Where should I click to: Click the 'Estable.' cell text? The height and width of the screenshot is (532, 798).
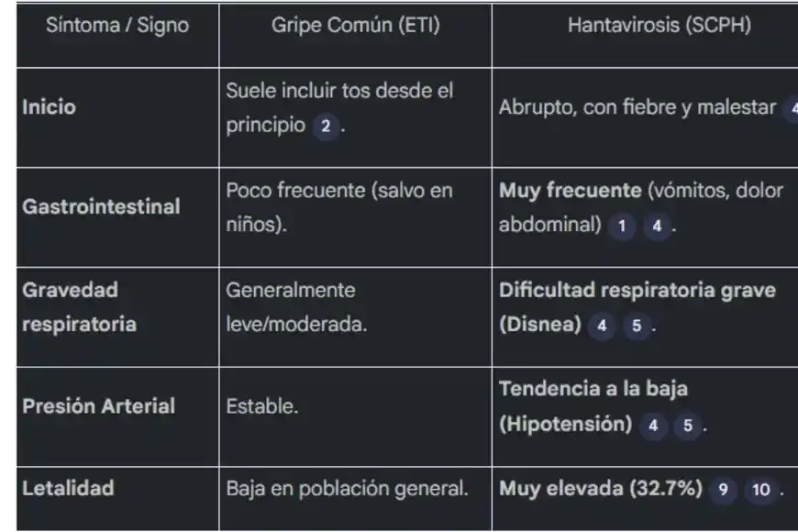(262, 406)
